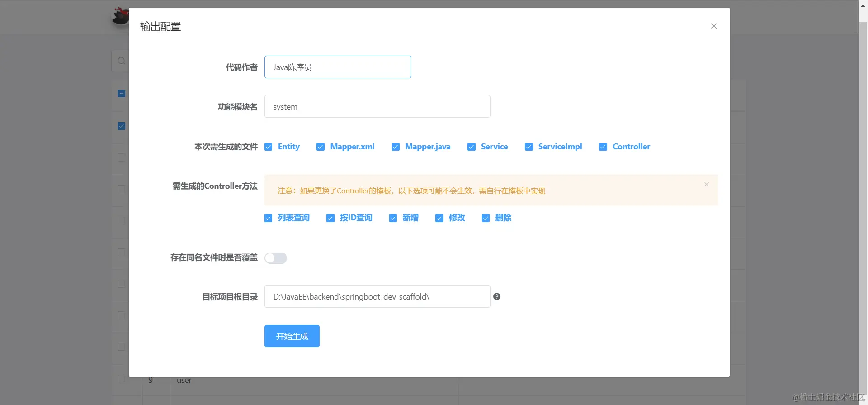Uncheck the 按ID查询 method checkbox
The width and height of the screenshot is (868, 405).
click(x=330, y=218)
